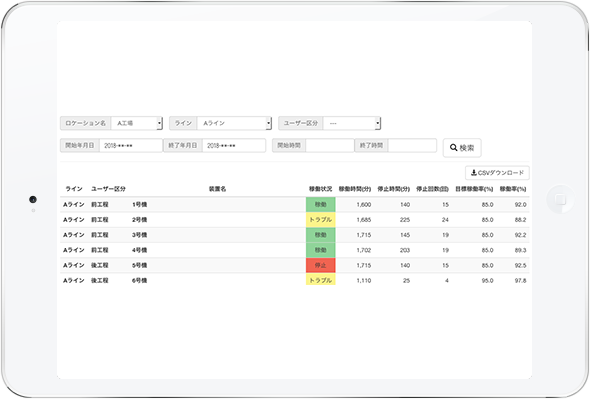
Task: Select the 2号機 device name
Action: point(140,220)
